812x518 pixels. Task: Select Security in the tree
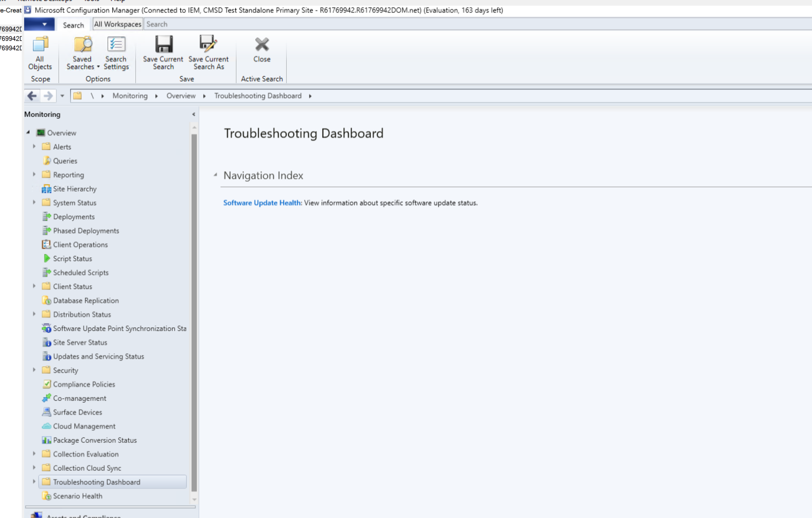65,370
